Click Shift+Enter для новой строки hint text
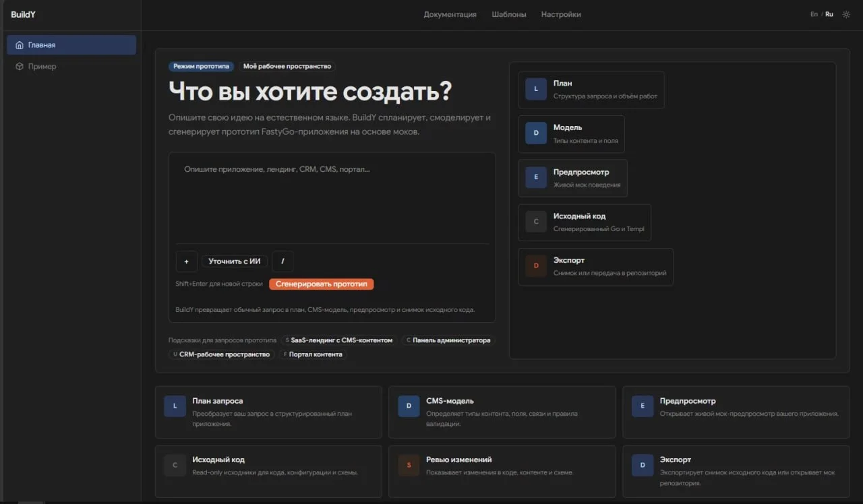The height and width of the screenshot is (504, 863). click(219, 284)
